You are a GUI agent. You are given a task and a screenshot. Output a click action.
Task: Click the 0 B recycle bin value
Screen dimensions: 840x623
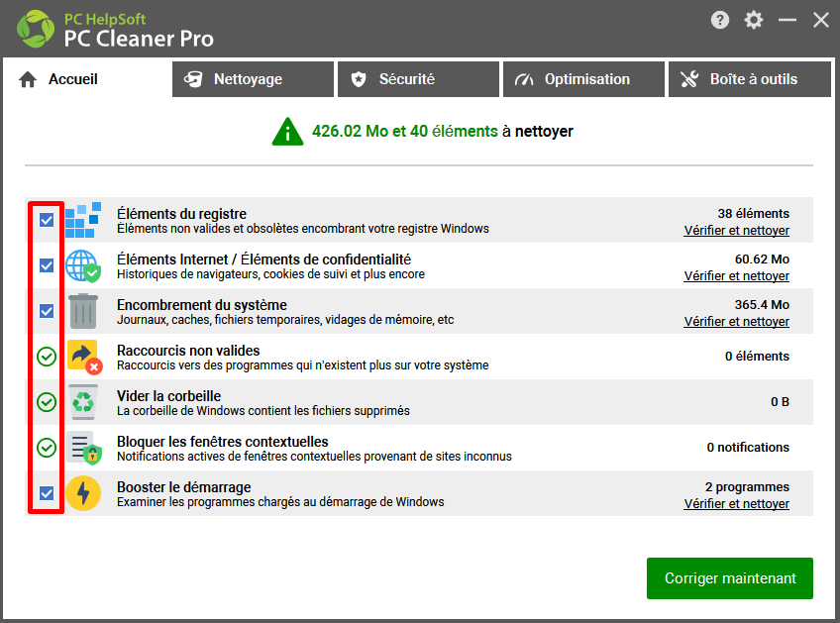tap(780, 402)
